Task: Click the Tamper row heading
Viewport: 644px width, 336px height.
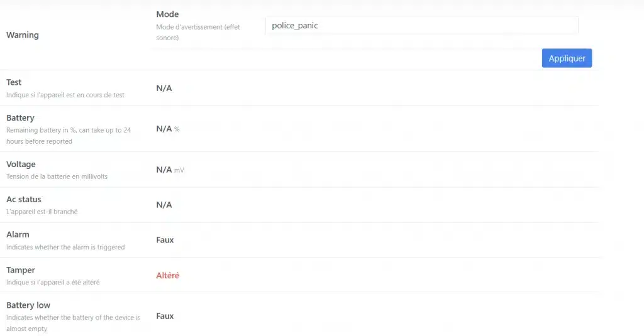Action: click(21, 270)
